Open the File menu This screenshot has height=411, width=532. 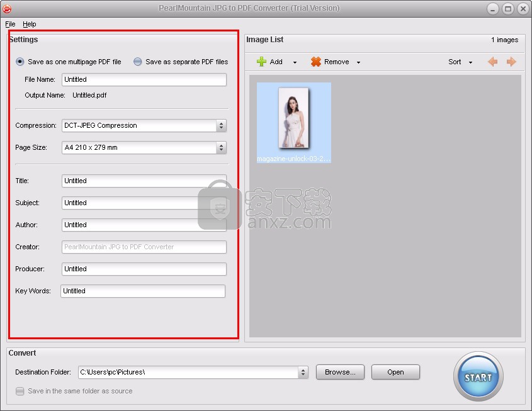coord(10,24)
